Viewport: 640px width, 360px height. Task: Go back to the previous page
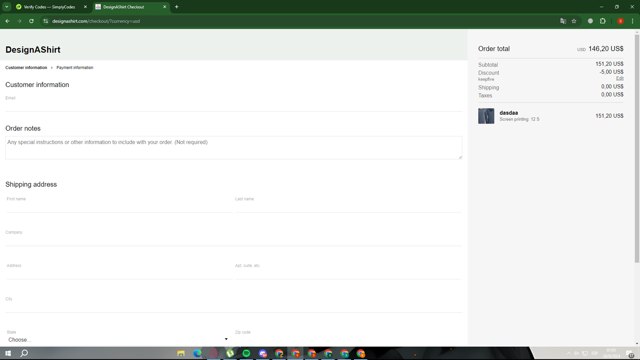click(7, 21)
